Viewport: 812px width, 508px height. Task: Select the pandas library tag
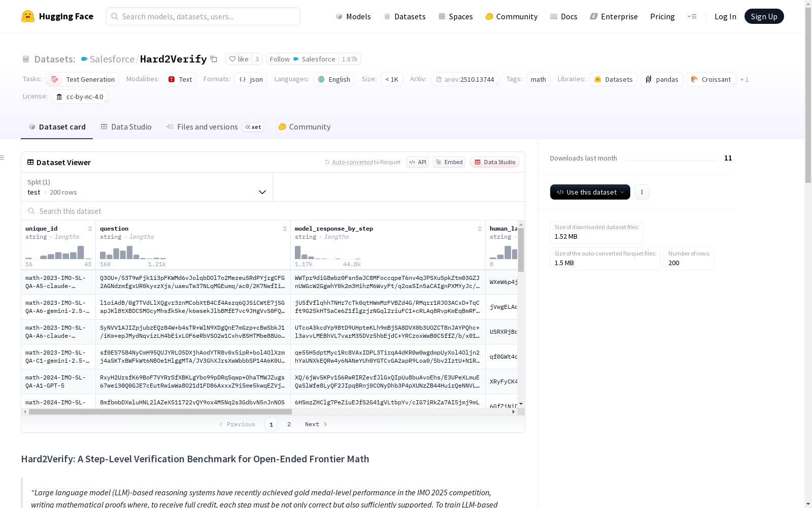pyautogui.click(x=662, y=79)
